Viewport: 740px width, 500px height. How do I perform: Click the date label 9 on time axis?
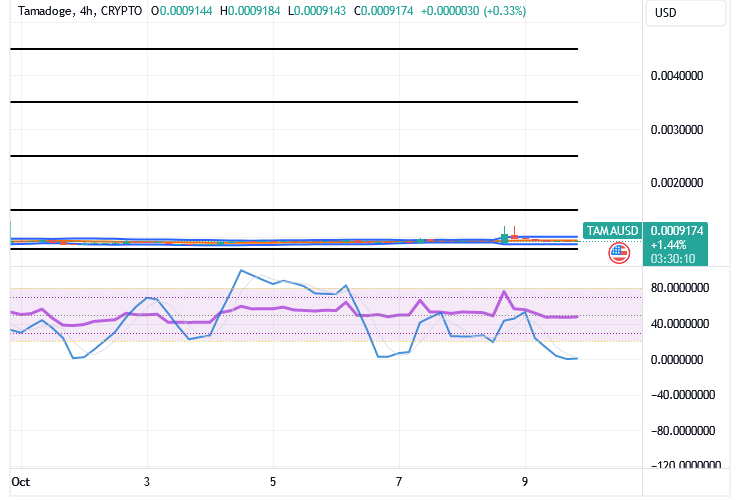coord(525,482)
